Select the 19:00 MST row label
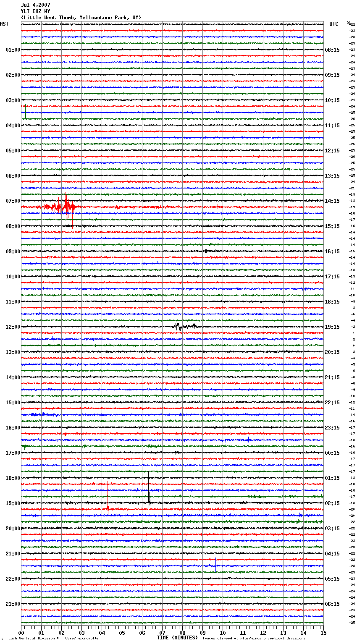Screen dimensions: 357x644 coord(13,503)
